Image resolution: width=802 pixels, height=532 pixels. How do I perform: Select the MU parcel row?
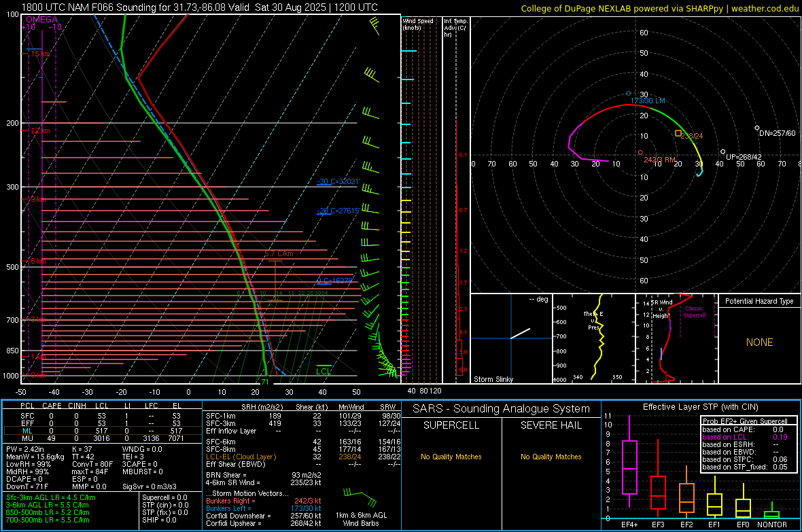(101, 438)
